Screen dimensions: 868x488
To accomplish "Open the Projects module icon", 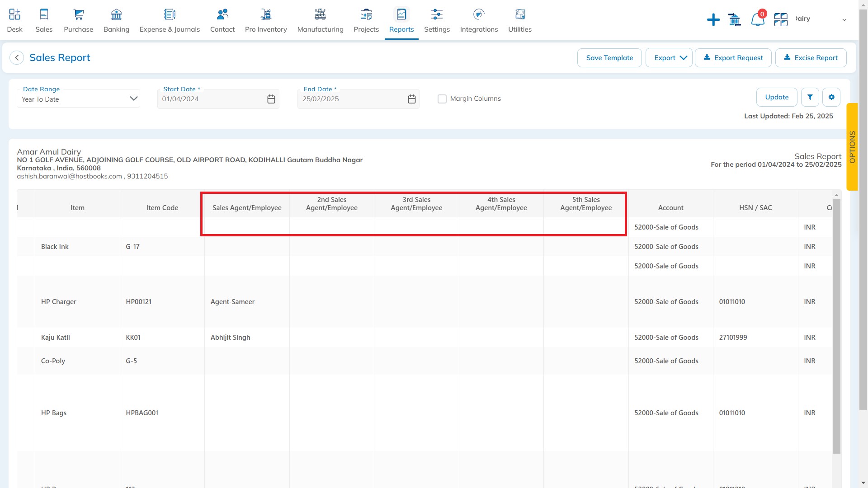I will tap(366, 14).
